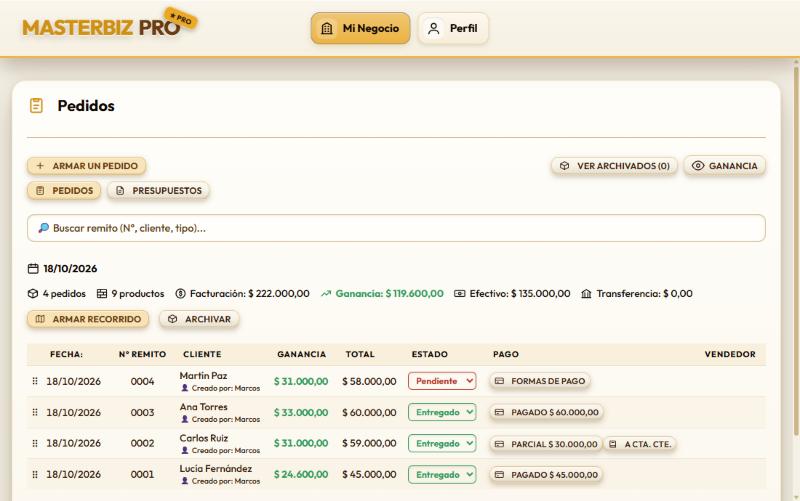Click the vertical page scrollbar
The image size is (800, 501).
tap(796, 250)
